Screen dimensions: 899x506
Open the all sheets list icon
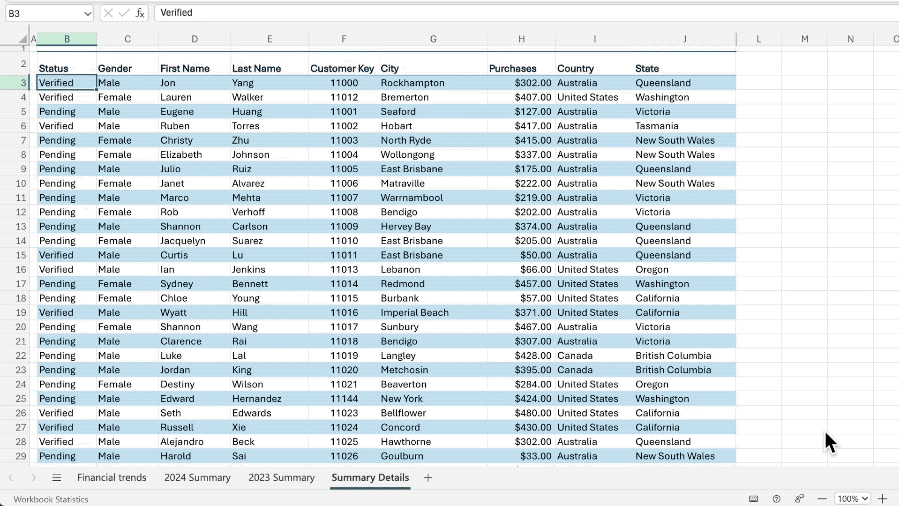click(x=56, y=477)
